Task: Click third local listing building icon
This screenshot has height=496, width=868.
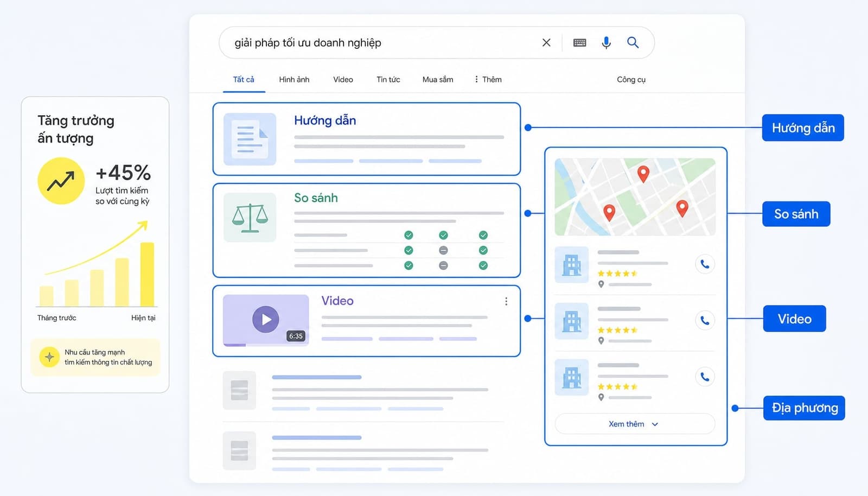Action: tap(571, 377)
